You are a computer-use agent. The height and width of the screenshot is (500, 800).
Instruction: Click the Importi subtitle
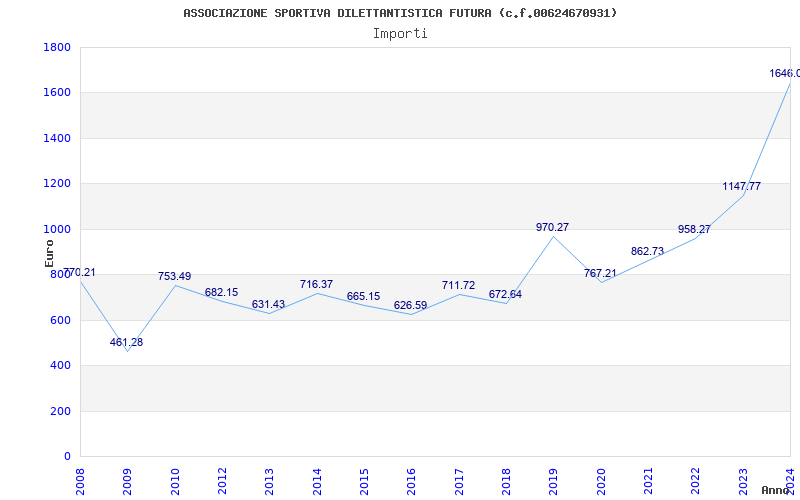click(400, 34)
